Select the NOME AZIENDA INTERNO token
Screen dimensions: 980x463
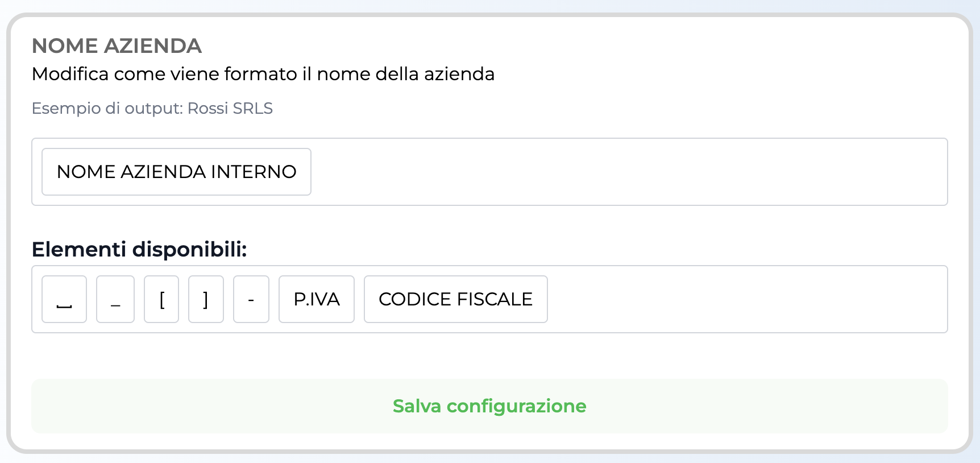point(176,172)
